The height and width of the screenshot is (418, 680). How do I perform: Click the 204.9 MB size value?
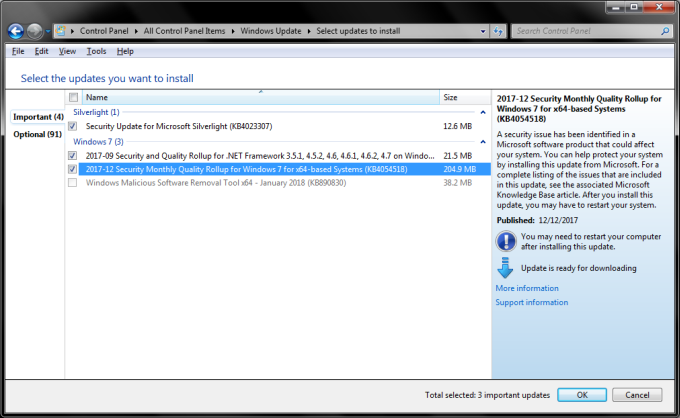coord(460,169)
